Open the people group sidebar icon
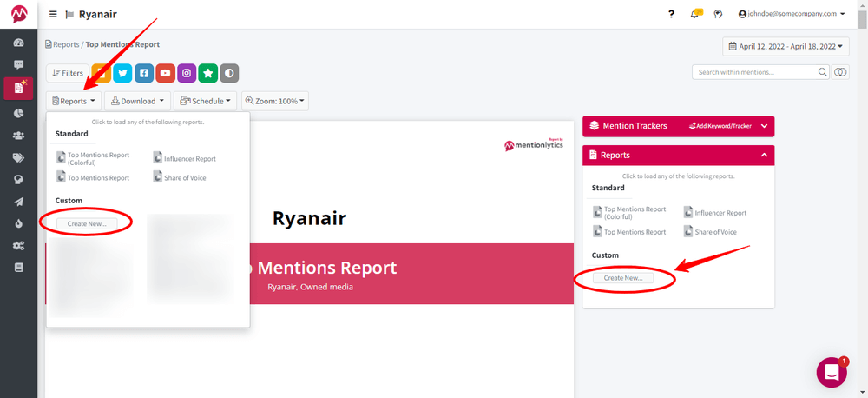 [x=19, y=135]
